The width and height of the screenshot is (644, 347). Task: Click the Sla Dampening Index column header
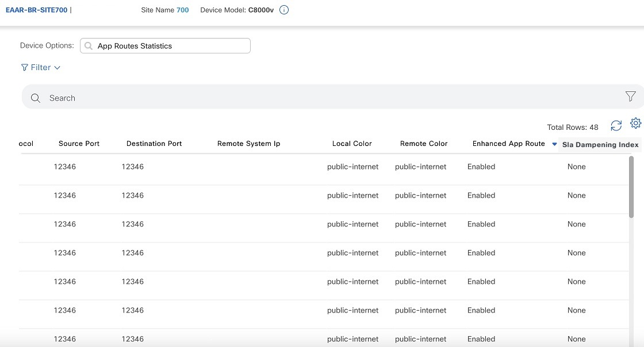tap(600, 145)
